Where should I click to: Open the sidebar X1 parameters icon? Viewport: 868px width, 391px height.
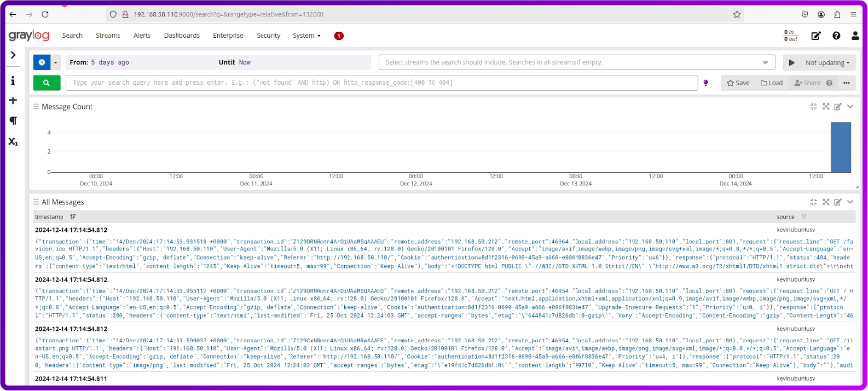click(13, 142)
